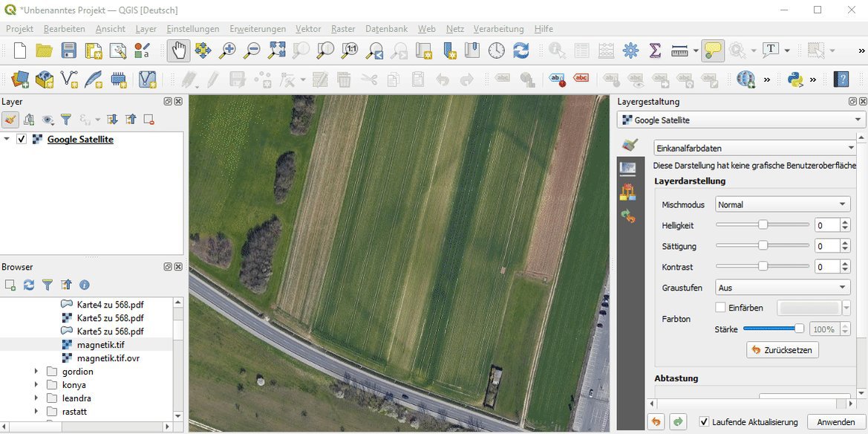The height and width of the screenshot is (434, 868).
Task: Refresh the Browser panel
Action: (x=29, y=285)
